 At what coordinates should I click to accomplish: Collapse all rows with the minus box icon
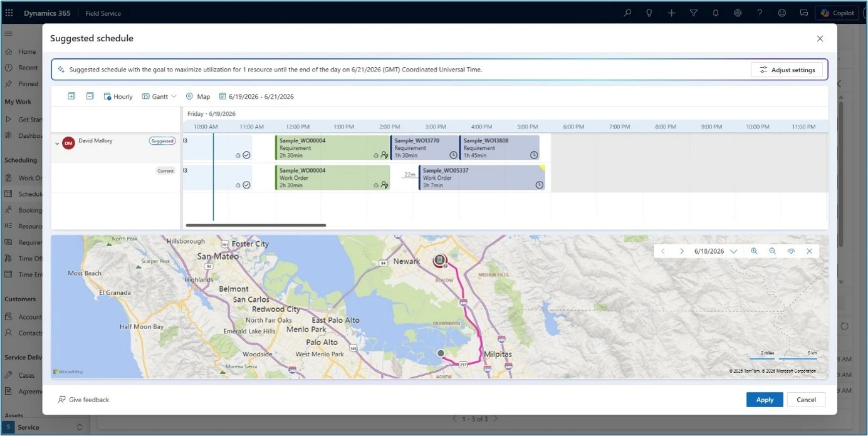point(90,96)
